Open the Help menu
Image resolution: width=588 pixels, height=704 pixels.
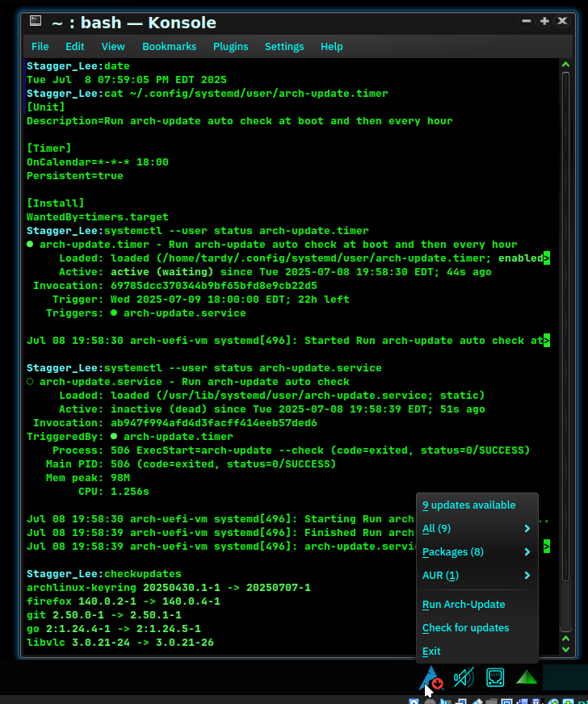pyautogui.click(x=331, y=47)
